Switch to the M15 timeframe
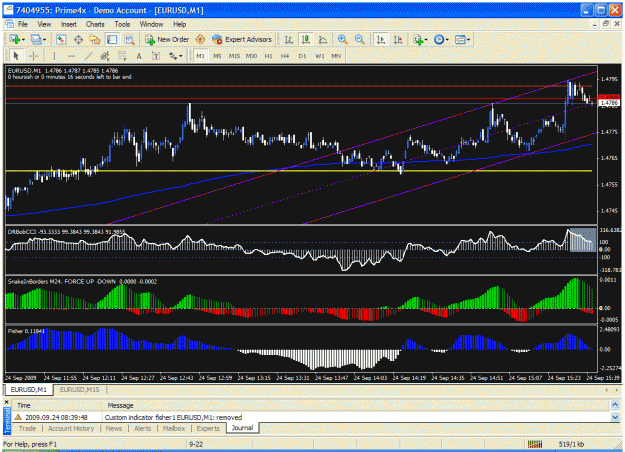The image size is (625, 452). click(234, 56)
